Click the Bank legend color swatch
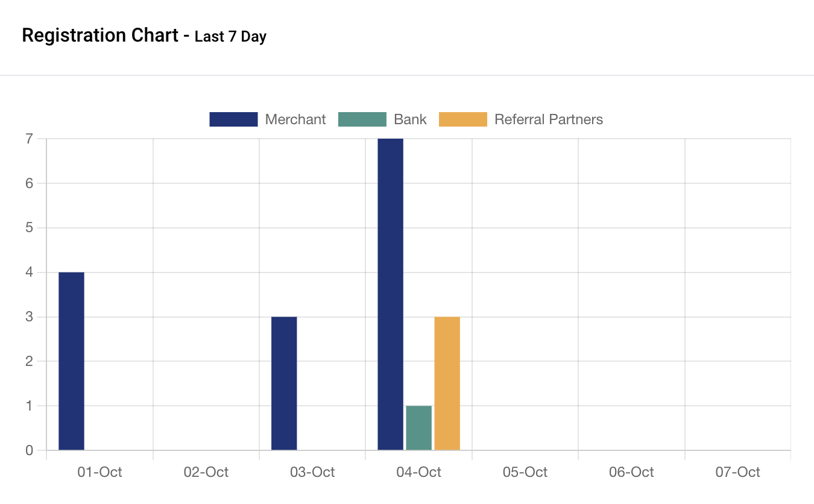This screenshot has width=814, height=504. pyautogui.click(x=362, y=119)
